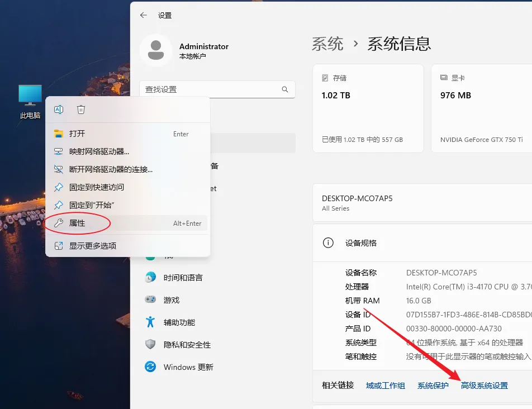Click the 系统类型 label
Image resolution: width=532 pixels, height=409 pixels.
[360, 343]
